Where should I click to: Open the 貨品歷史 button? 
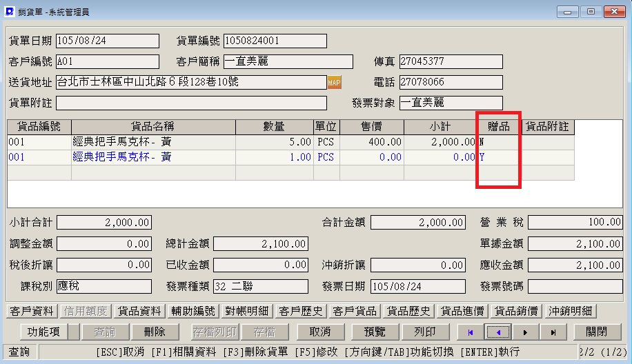408,311
